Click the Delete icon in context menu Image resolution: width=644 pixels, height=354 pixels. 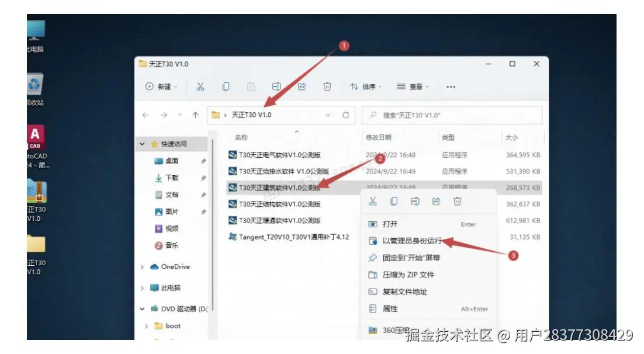[457, 201]
